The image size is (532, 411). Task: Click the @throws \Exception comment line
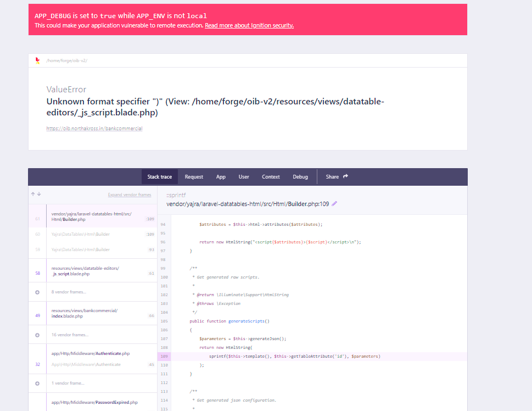pos(216,303)
